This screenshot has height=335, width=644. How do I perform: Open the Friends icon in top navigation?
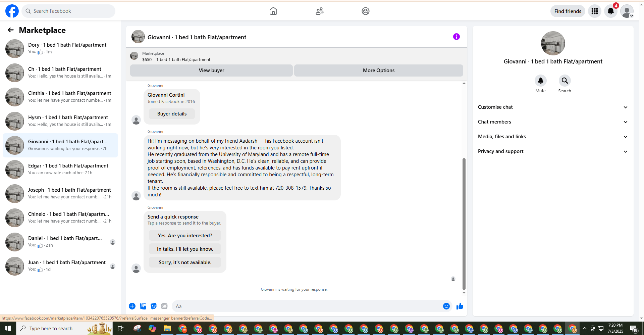pyautogui.click(x=320, y=11)
